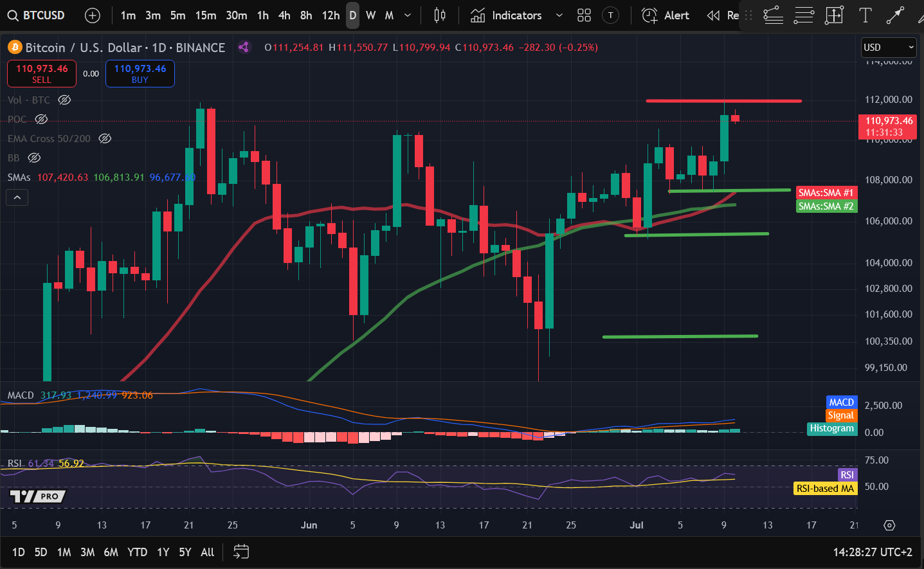
Task: Switch to 1m timeframe
Action: click(128, 15)
